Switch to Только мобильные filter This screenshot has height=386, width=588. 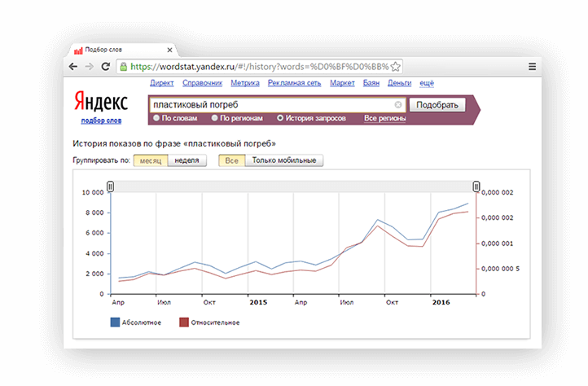[284, 160]
